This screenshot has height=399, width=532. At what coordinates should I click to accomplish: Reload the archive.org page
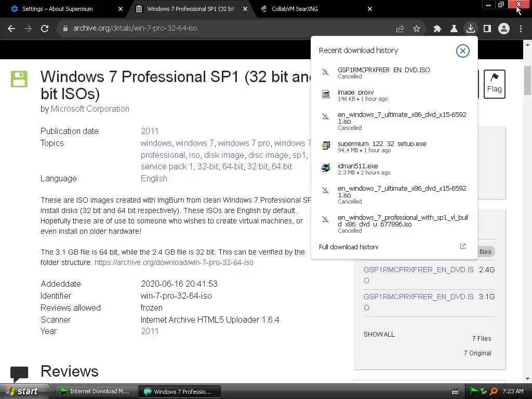click(x=45, y=29)
